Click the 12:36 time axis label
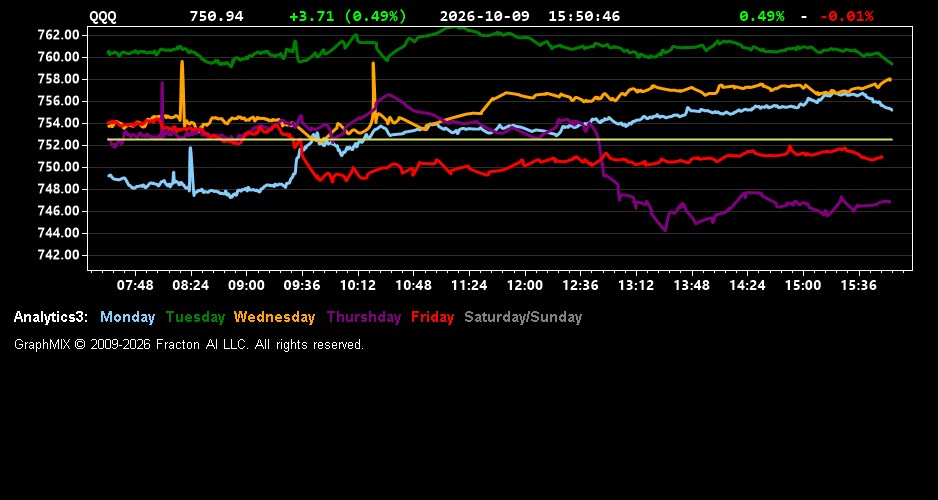938x500 pixels. (580, 285)
